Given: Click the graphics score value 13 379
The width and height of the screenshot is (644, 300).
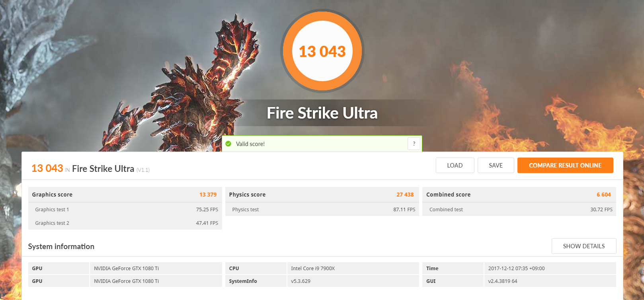Looking at the screenshot, I should (x=208, y=195).
